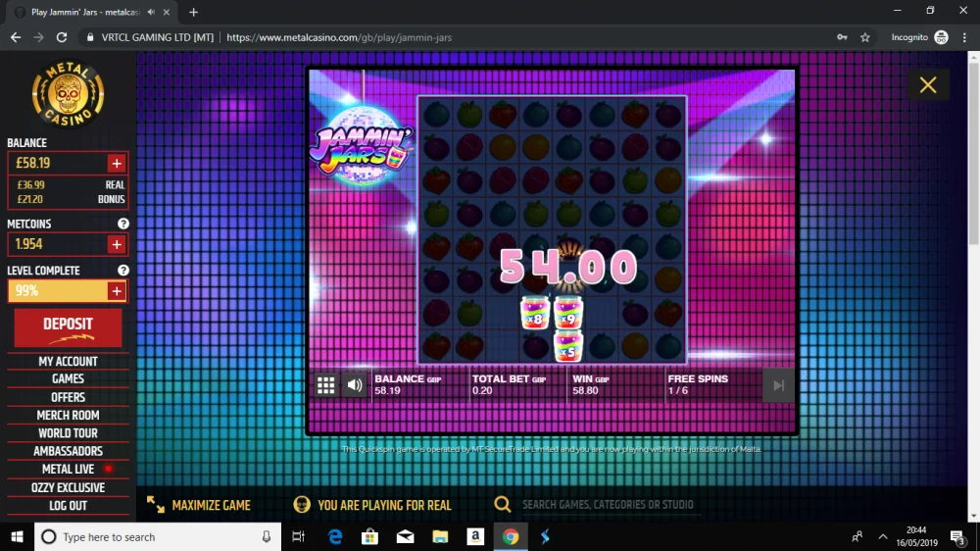
Task: Click the search magnifier icon
Action: click(503, 504)
